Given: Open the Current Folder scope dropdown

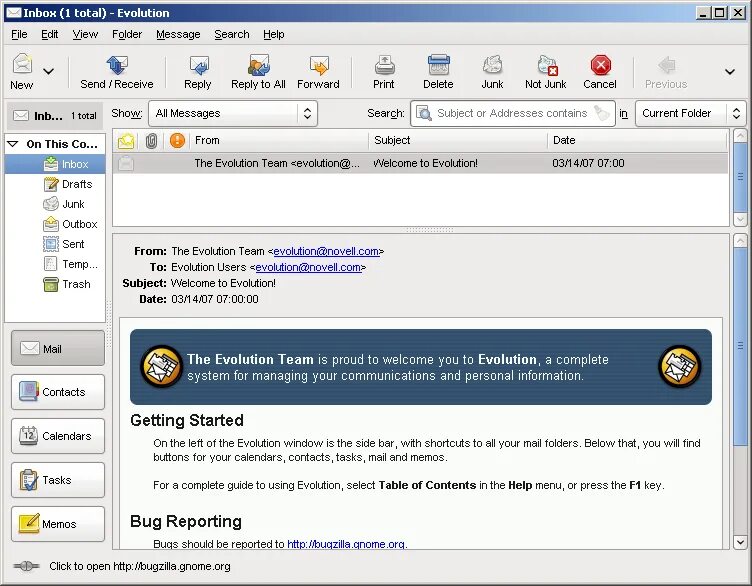Looking at the screenshot, I should click(x=691, y=114).
